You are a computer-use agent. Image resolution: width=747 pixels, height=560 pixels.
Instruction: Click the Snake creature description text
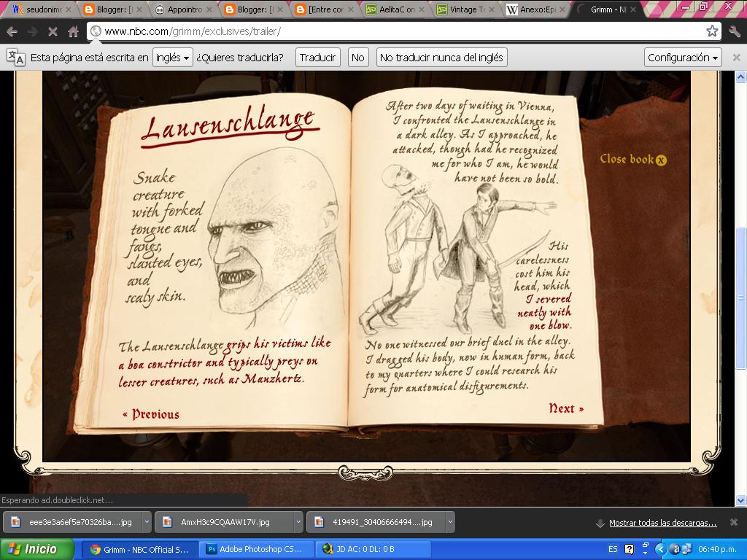click(x=165, y=237)
